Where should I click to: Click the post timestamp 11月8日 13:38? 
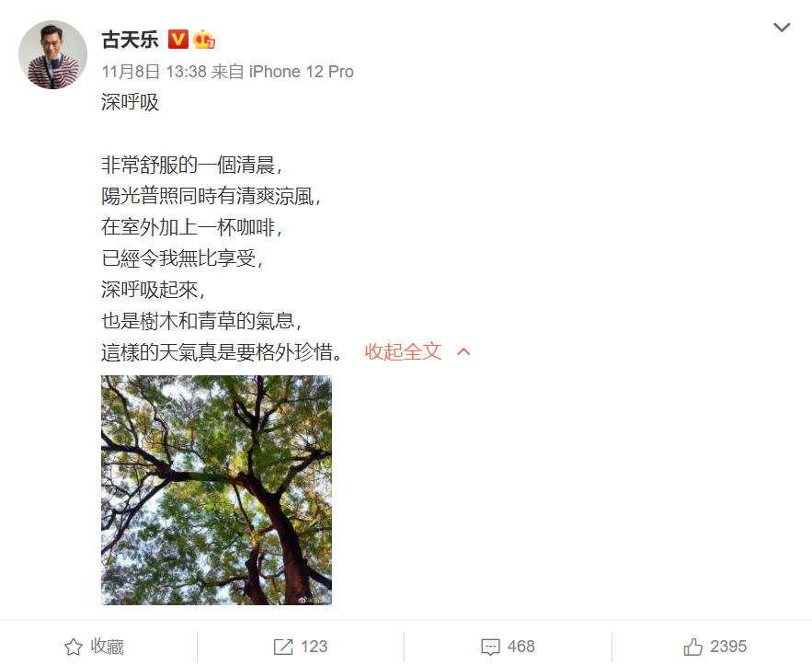tap(154, 72)
